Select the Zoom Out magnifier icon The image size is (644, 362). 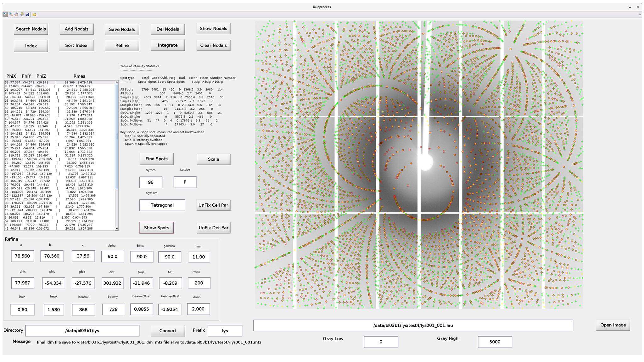coord(11,14)
